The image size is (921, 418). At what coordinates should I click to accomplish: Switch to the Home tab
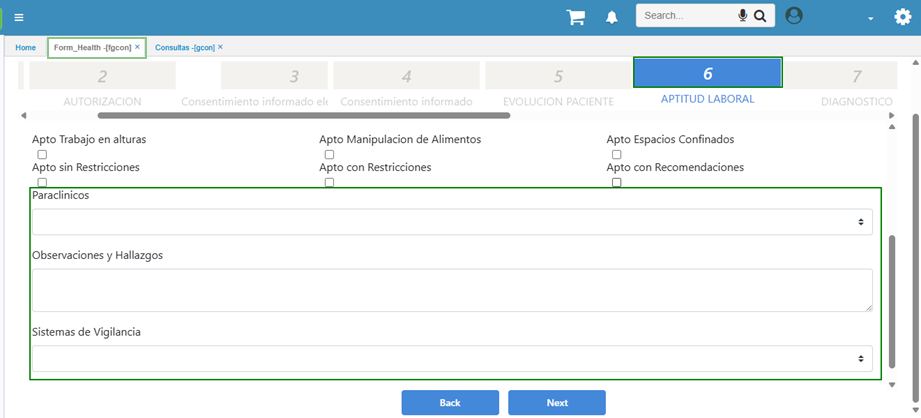(25, 47)
